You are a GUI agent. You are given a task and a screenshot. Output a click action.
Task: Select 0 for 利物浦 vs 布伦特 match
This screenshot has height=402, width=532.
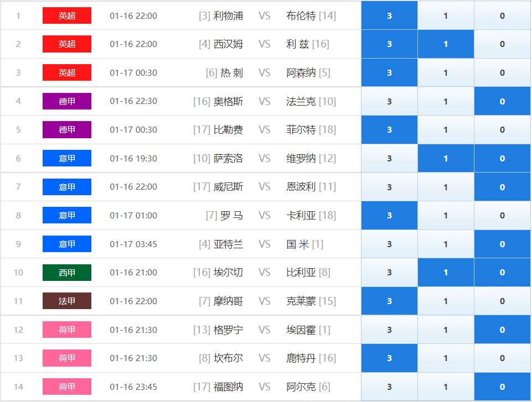click(x=502, y=15)
